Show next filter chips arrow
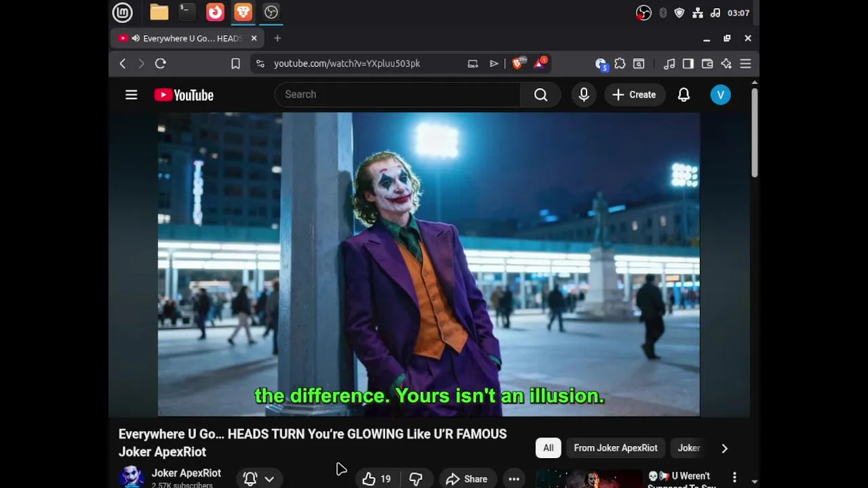 pyautogui.click(x=724, y=448)
